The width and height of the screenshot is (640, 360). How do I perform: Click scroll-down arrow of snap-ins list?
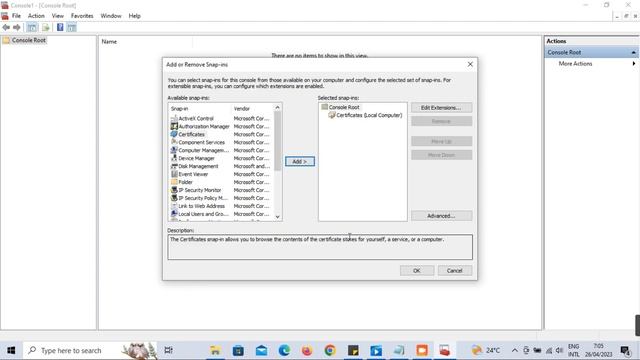pos(278,217)
